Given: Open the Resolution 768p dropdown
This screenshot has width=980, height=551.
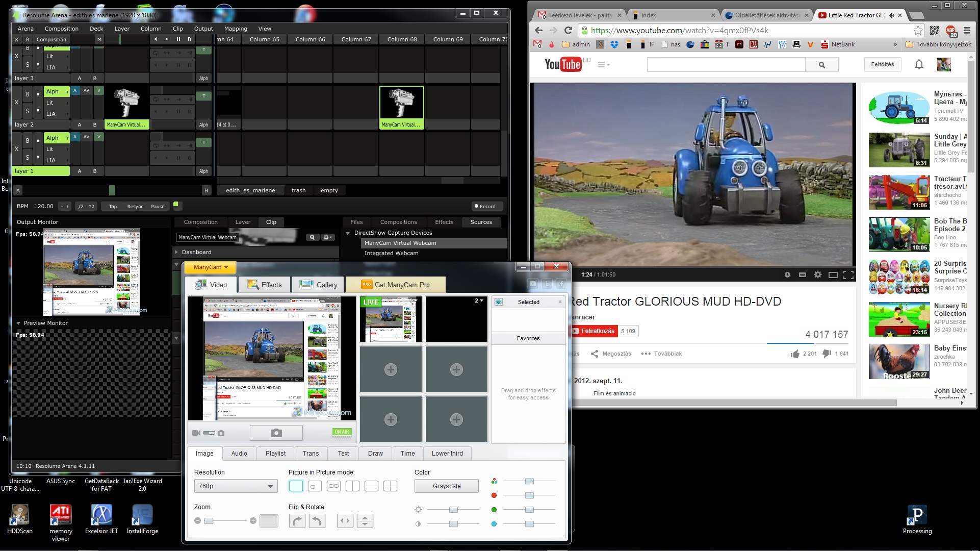Looking at the screenshot, I should [x=236, y=486].
